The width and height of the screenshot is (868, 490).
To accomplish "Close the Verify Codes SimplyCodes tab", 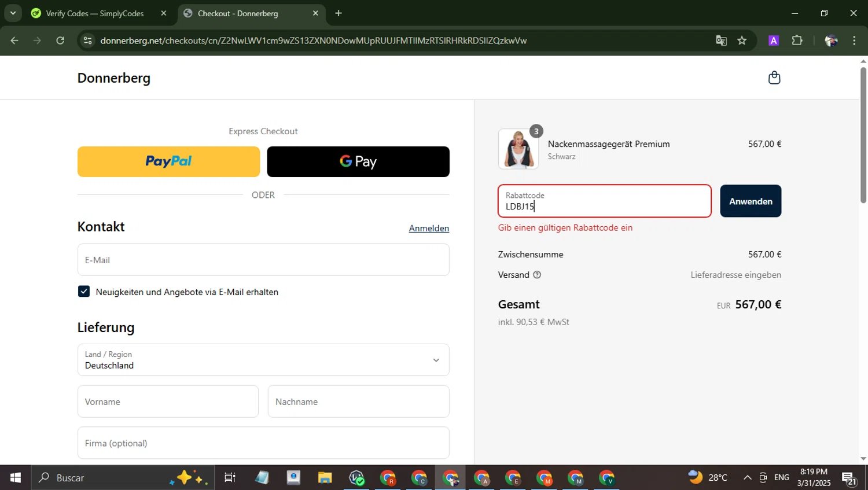I will pos(163,13).
